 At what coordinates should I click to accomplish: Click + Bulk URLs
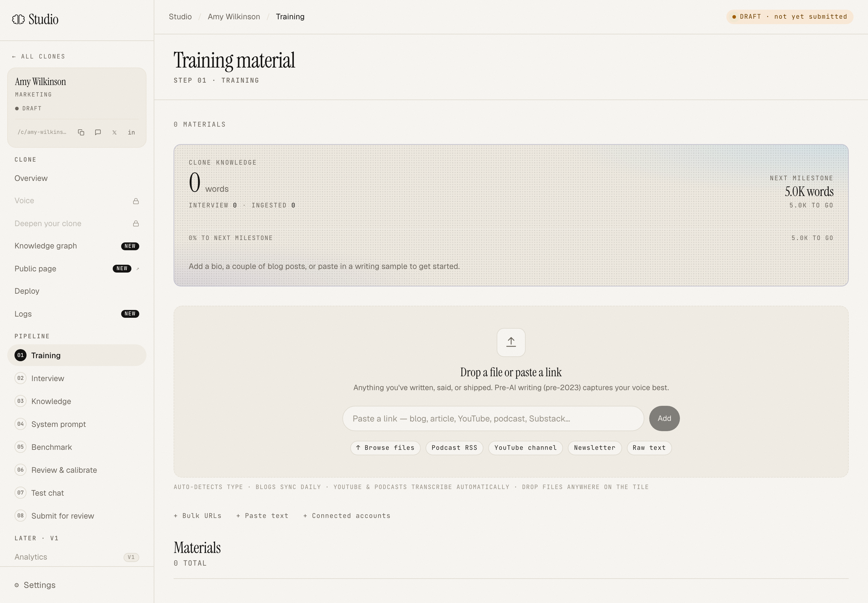(197, 516)
